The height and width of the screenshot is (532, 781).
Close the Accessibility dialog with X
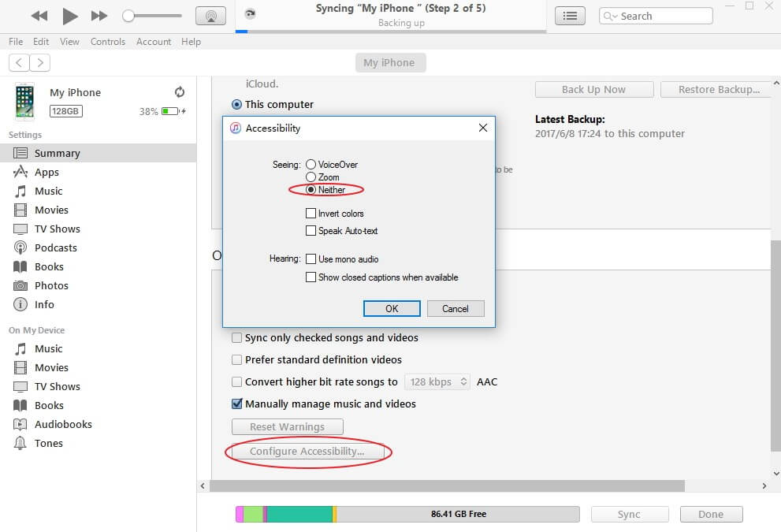[x=482, y=128]
